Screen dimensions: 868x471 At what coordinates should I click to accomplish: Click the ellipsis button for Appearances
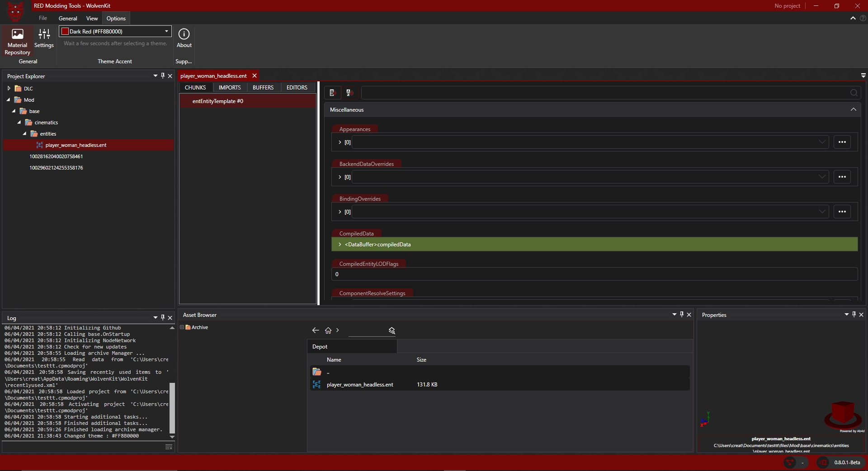(x=842, y=142)
